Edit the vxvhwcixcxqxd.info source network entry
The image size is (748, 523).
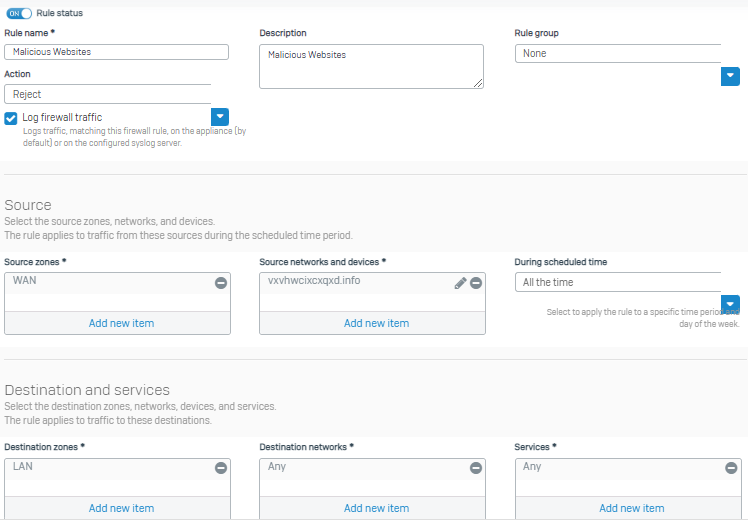click(460, 283)
